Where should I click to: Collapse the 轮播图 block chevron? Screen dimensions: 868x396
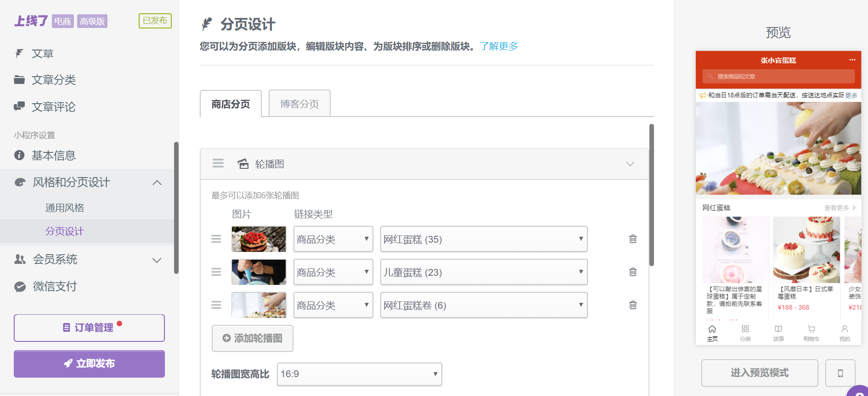click(630, 164)
